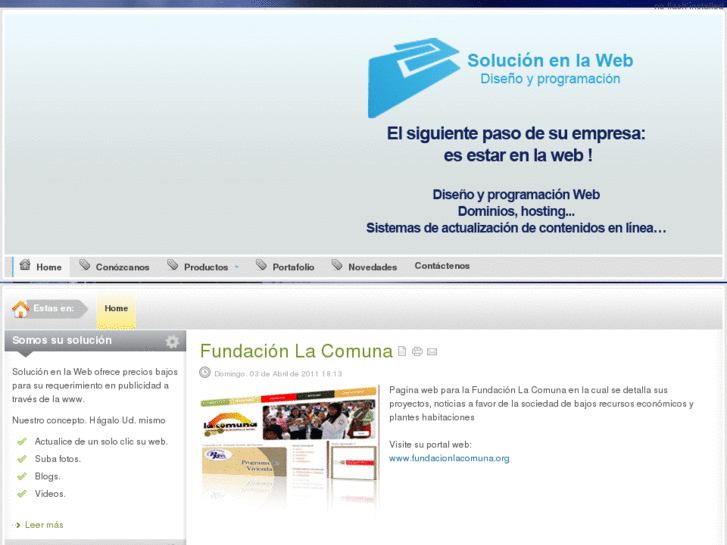Open the Portafolio menu item
This screenshot has height=545, width=727.
click(293, 267)
